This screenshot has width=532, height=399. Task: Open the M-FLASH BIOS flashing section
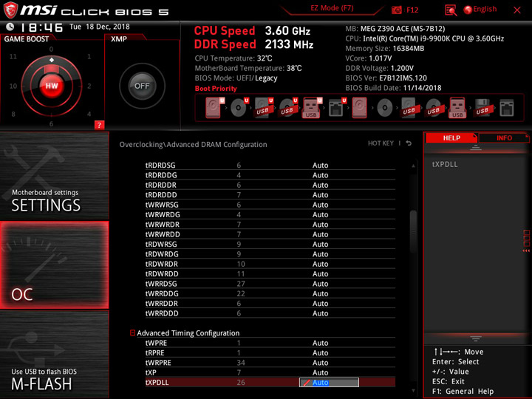coord(54,354)
